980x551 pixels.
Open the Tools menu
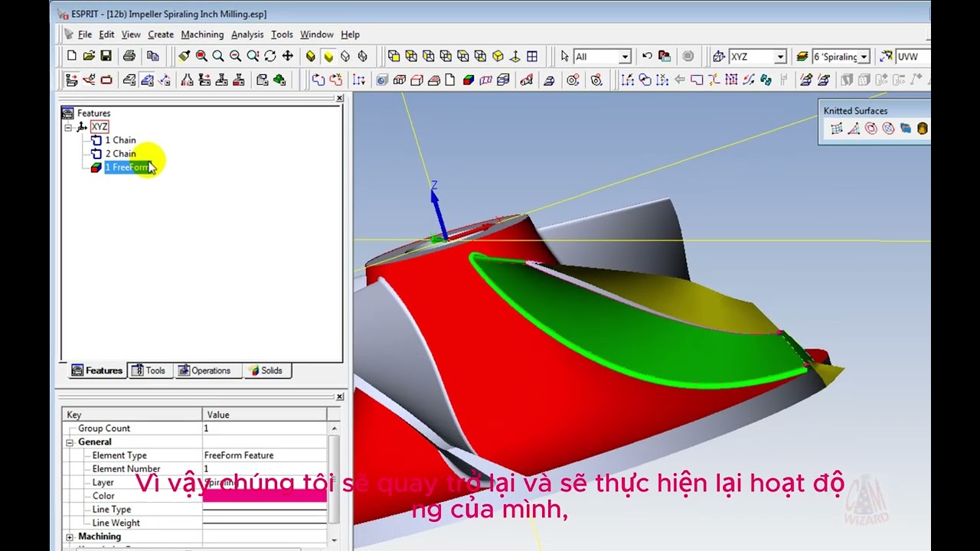tap(282, 34)
